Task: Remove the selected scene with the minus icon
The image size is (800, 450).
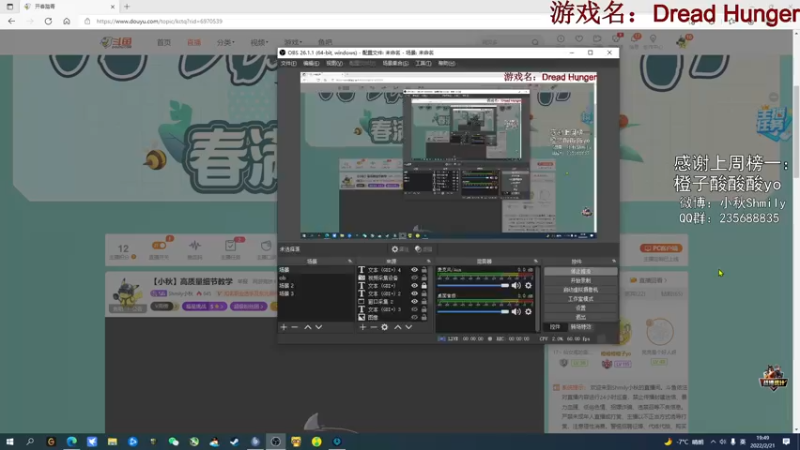Action: pyautogui.click(x=294, y=327)
